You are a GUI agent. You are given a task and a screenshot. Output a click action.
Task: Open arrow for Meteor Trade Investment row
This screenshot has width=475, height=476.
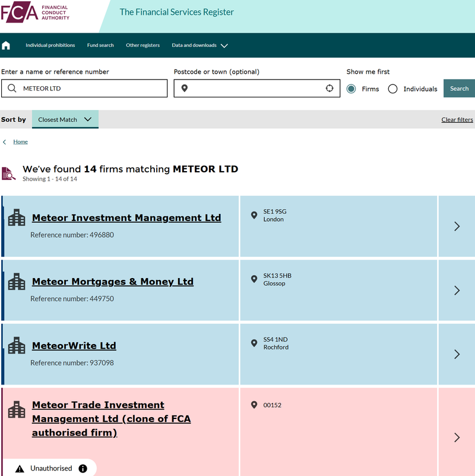[457, 437]
